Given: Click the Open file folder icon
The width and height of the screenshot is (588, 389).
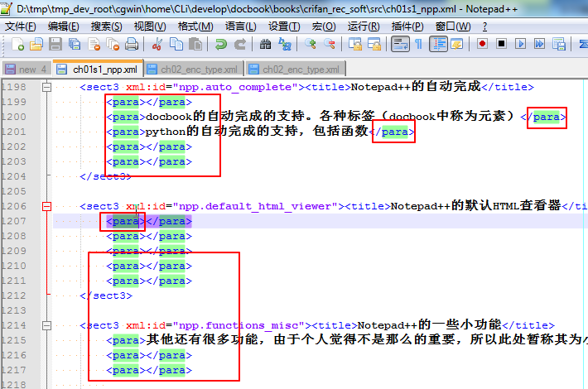Looking at the screenshot, I should (x=36, y=44).
